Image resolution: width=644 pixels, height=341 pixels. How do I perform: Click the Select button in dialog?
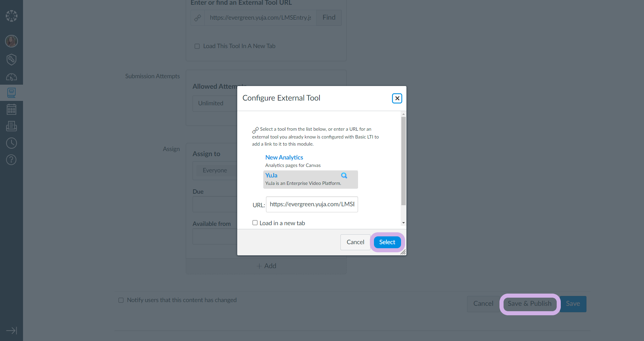point(387,242)
